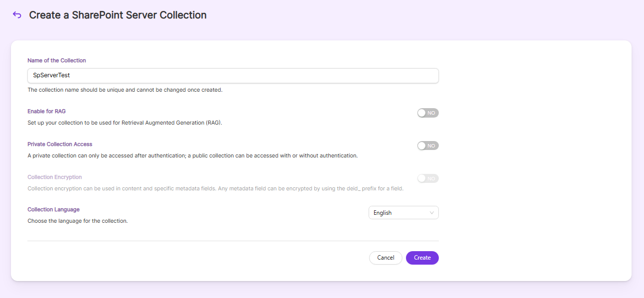Open the Collection Language dropdown showing English

[403, 213]
